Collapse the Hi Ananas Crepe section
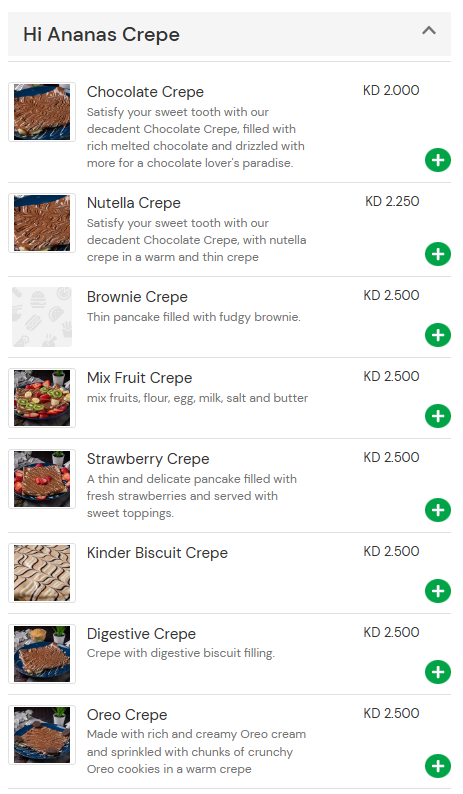The width and height of the screenshot is (463, 794). click(x=429, y=30)
